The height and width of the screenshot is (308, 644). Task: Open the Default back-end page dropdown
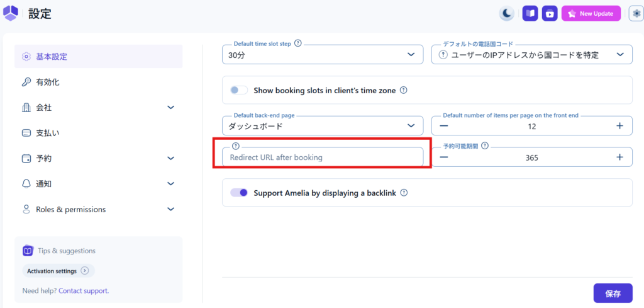(x=322, y=126)
